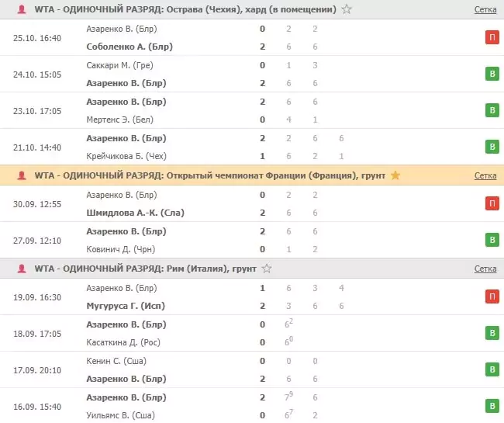Click Азаренко В. in 16.09 match row
The image size is (504, 423).
click(x=126, y=397)
